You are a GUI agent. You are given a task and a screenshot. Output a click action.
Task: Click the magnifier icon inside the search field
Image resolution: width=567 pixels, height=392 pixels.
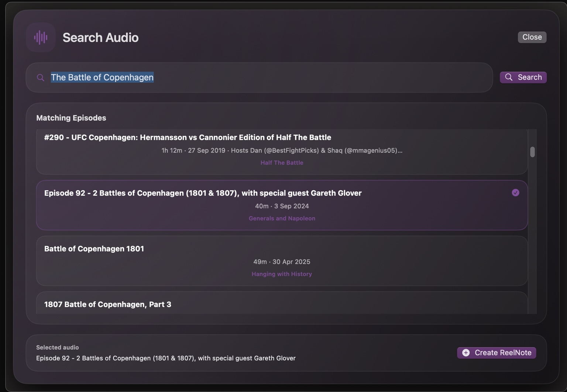tap(41, 78)
